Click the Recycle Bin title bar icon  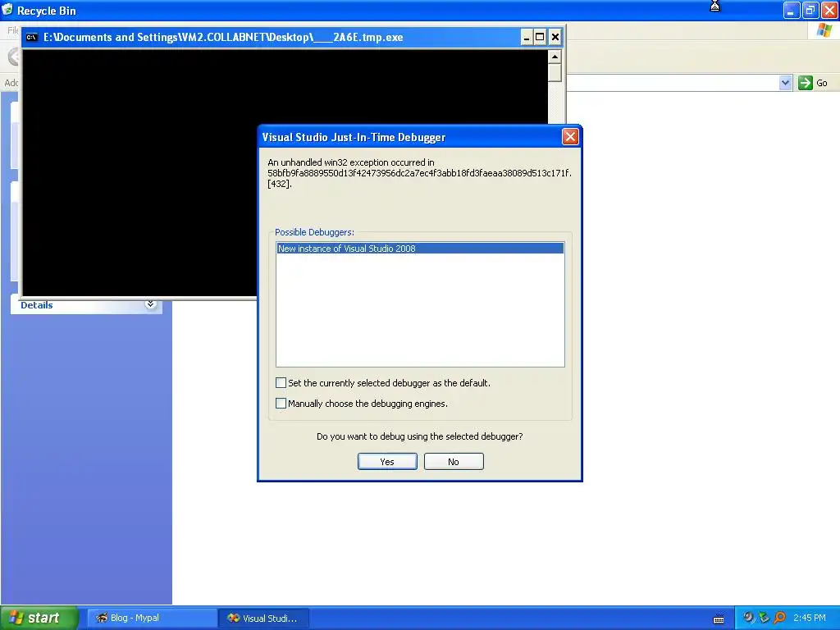click(x=7, y=10)
